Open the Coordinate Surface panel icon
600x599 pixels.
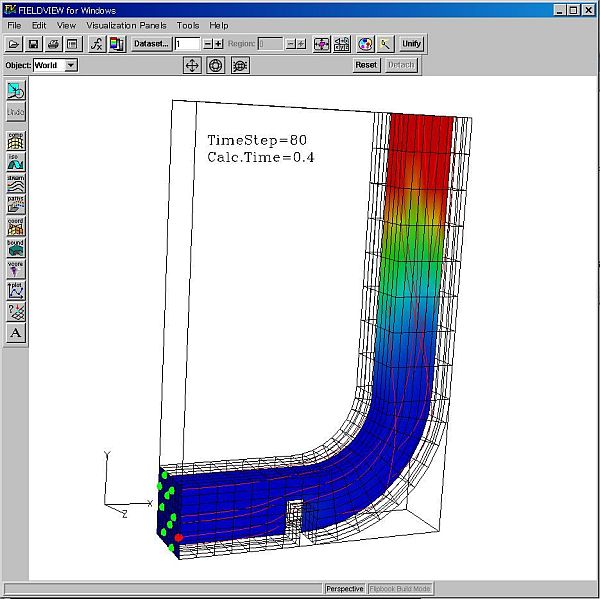point(16,226)
